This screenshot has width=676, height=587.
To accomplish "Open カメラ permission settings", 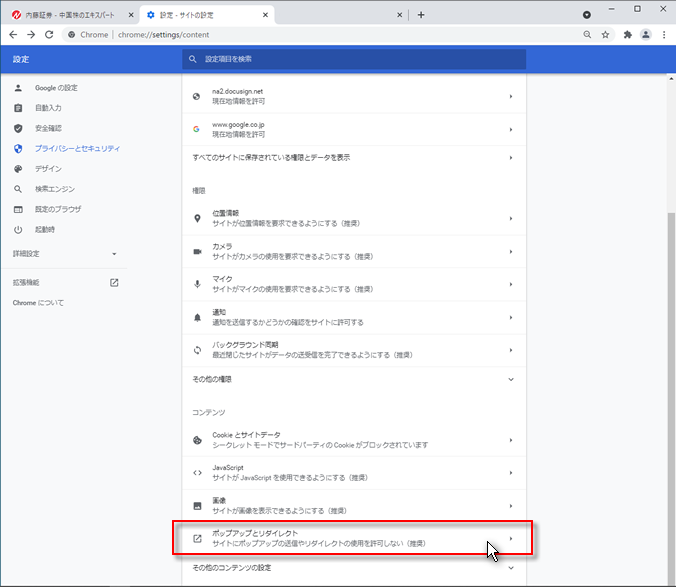I will pos(350,251).
